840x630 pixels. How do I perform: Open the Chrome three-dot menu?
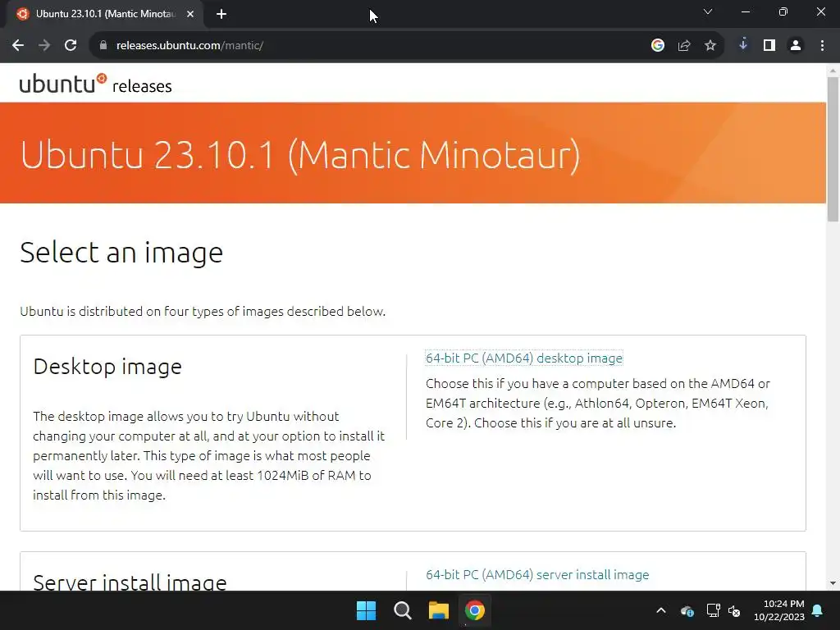click(822, 46)
